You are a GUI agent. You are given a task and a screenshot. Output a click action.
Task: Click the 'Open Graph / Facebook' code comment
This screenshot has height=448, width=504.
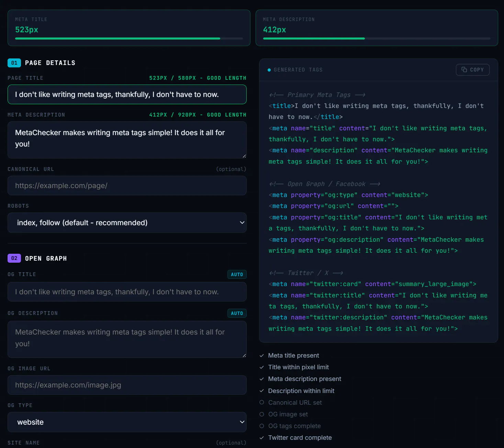(325, 184)
